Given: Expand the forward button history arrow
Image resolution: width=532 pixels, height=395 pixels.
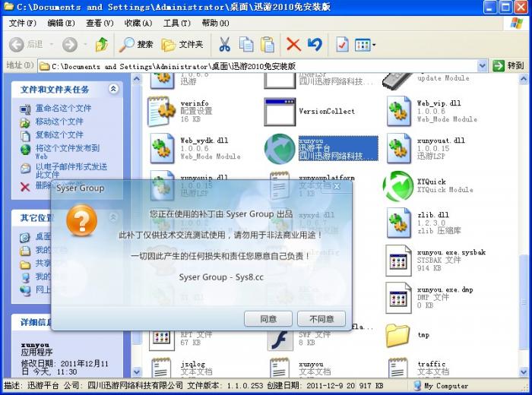Looking at the screenshot, I should (x=85, y=44).
